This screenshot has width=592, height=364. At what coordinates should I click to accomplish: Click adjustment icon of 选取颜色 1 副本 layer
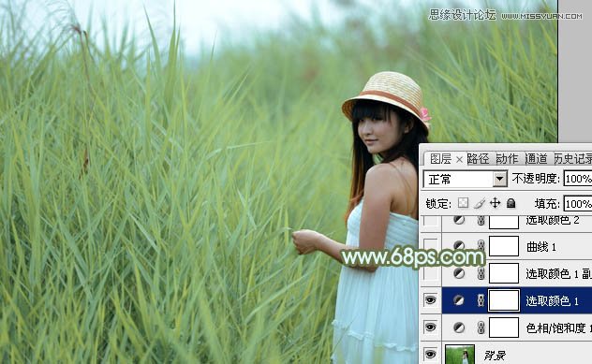pos(459,273)
